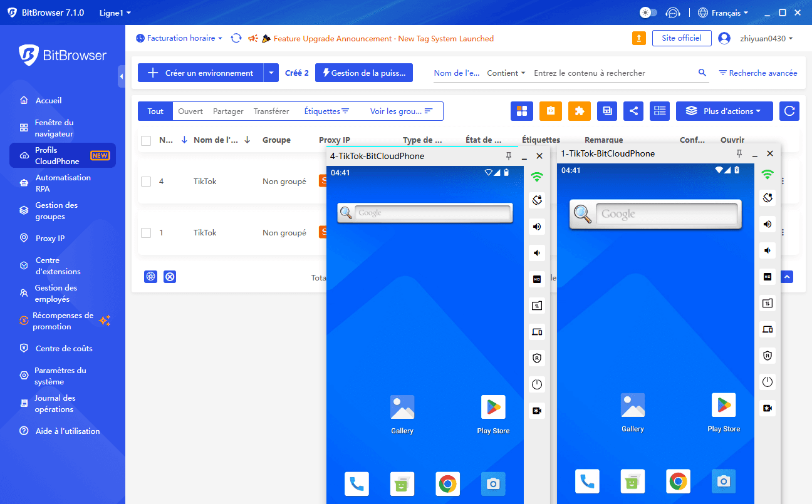Open the Plus d'actions dropdown
812x504 pixels.
pos(724,111)
